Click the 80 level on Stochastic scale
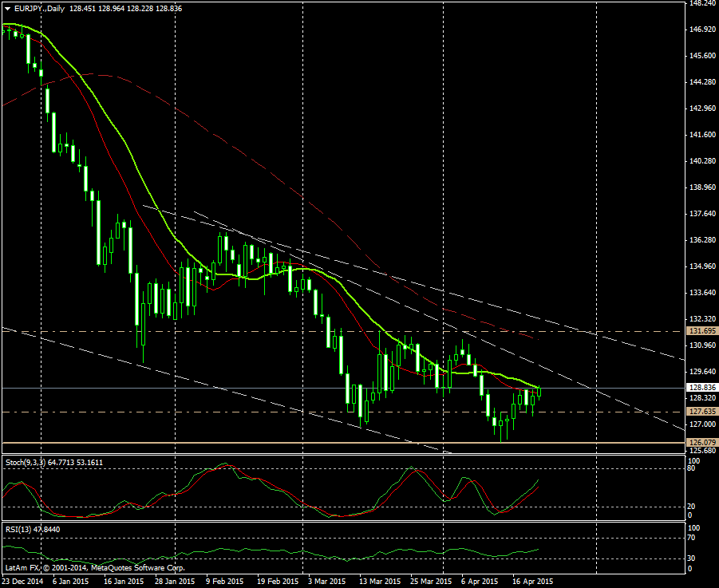 [693, 469]
